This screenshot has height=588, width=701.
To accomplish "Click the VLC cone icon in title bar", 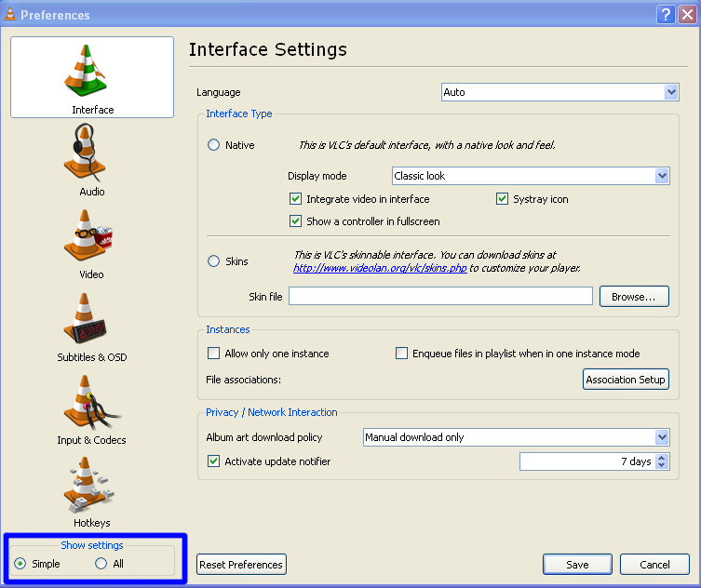I will 9,14.
